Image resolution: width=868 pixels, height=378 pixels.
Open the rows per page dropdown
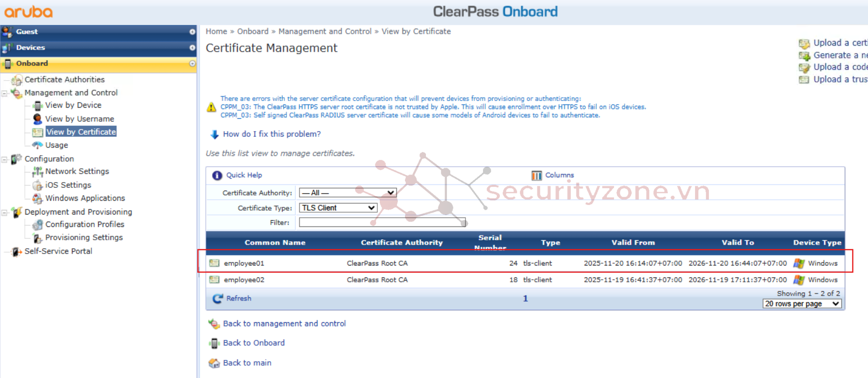802,304
